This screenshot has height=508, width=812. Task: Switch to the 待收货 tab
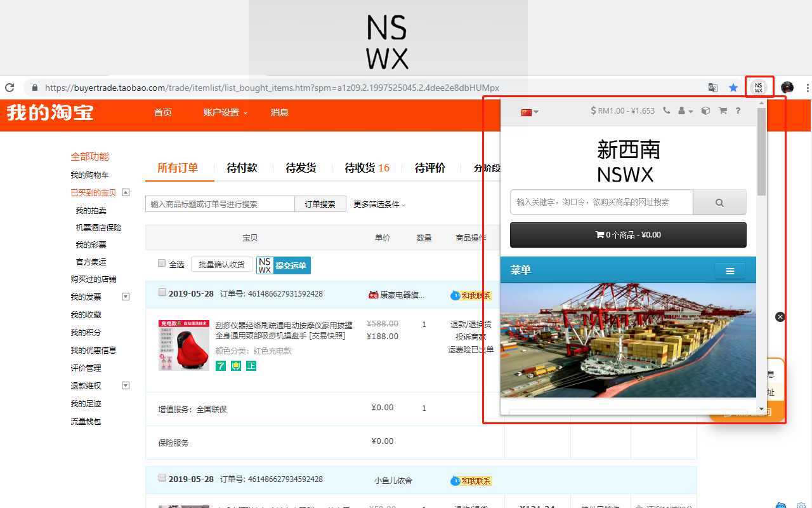coord(367,168)
